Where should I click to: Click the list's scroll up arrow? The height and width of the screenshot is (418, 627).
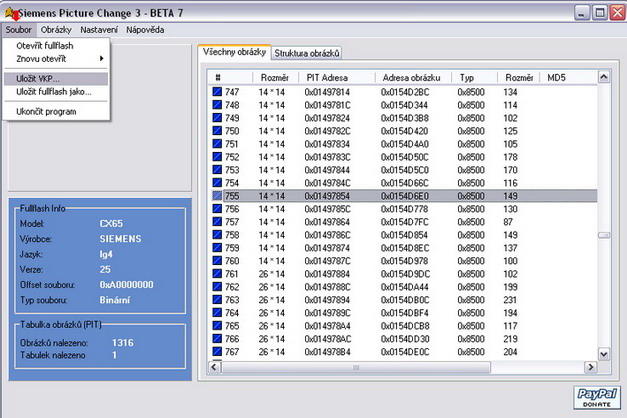point(604,77)
